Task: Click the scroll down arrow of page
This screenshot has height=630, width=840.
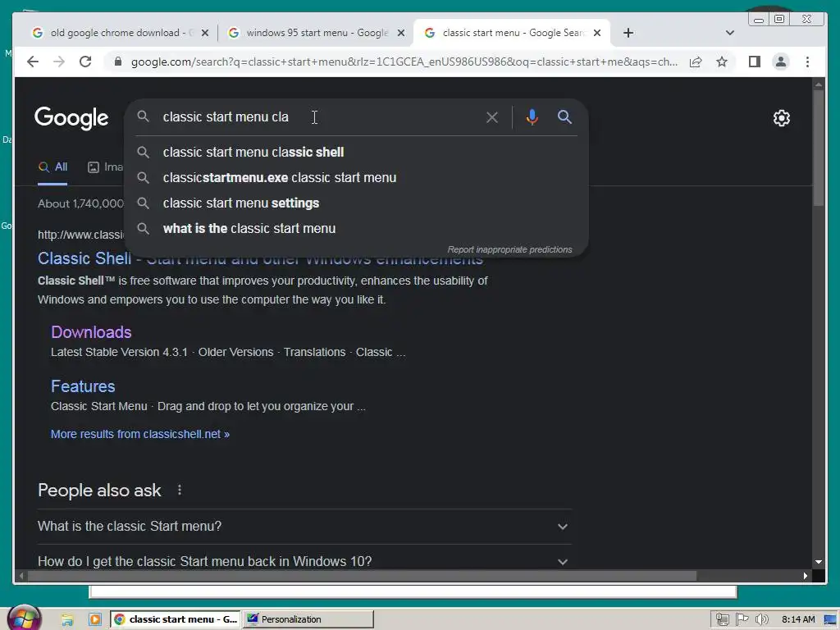Action: [x=818, y=562]
